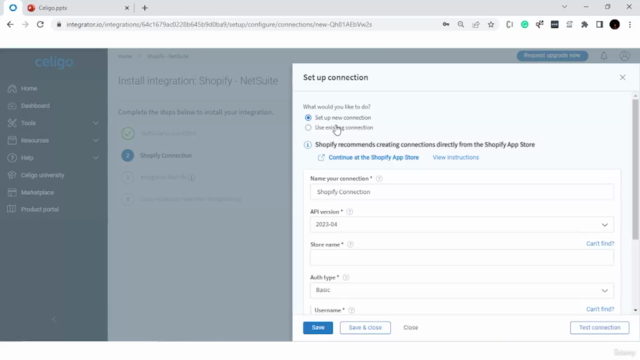Open the notifications bell
Viewport: 640px width, 360px height.
tap(604, 56)
